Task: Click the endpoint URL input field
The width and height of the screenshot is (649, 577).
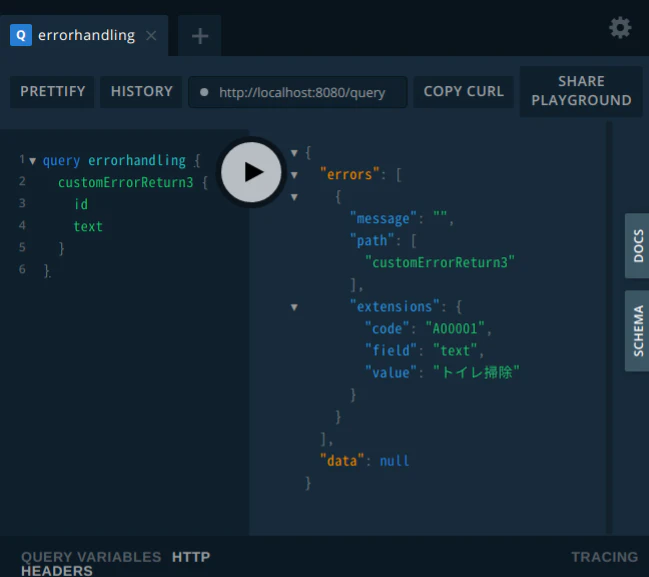Action: [x=298, y=92]
